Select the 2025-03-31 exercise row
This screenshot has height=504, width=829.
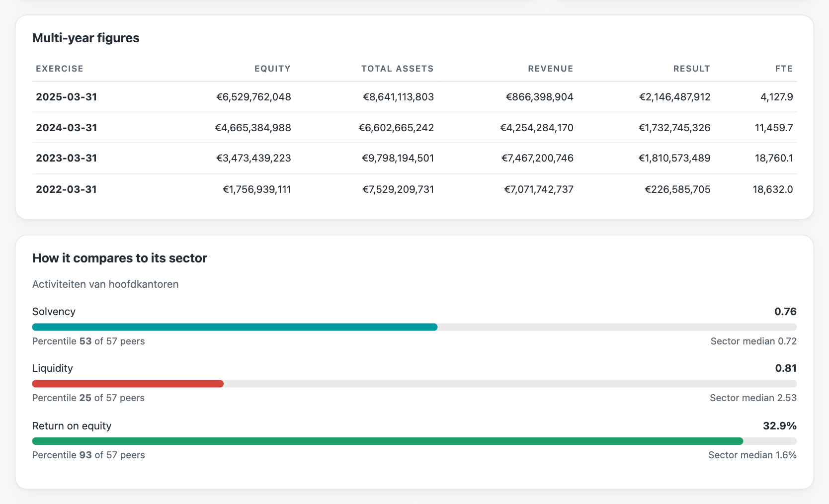click(x=414, y=97)
